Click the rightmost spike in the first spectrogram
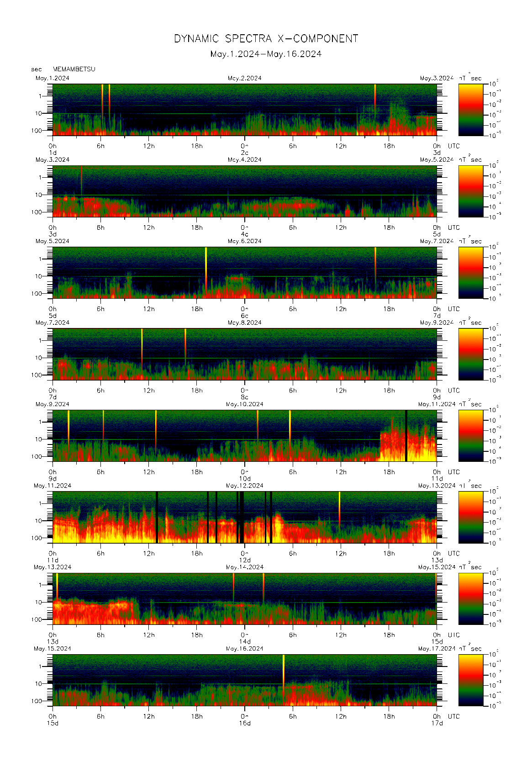This screenshot has width=532, height=767. [x=375, y=98]
